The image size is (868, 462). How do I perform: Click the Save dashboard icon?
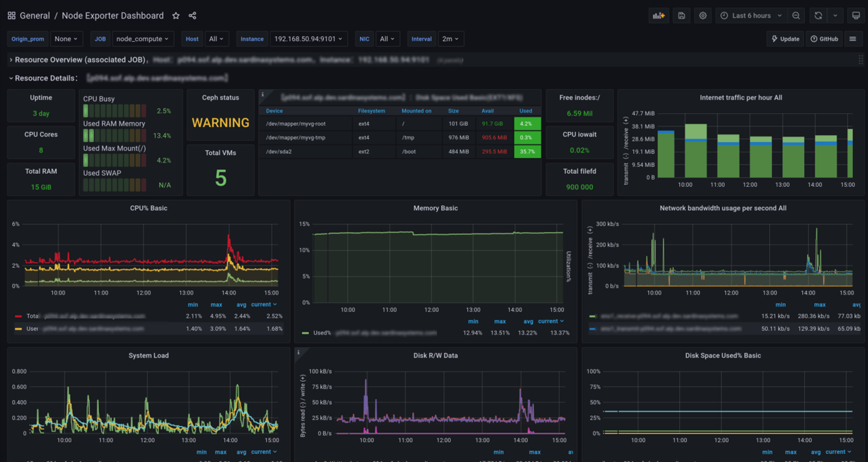click(x=681, y=15)
